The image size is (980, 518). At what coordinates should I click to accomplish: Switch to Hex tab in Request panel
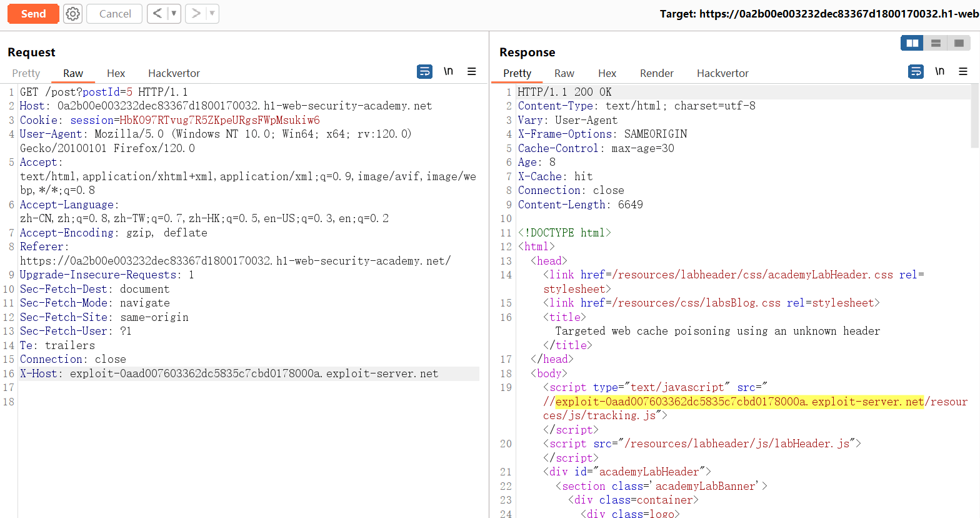click(116, 73)
